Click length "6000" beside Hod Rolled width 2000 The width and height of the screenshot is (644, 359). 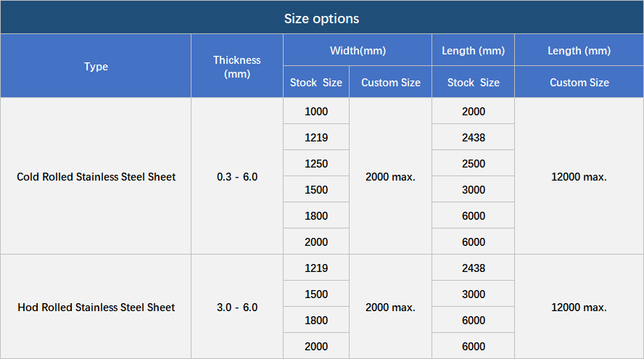(474, 346)
